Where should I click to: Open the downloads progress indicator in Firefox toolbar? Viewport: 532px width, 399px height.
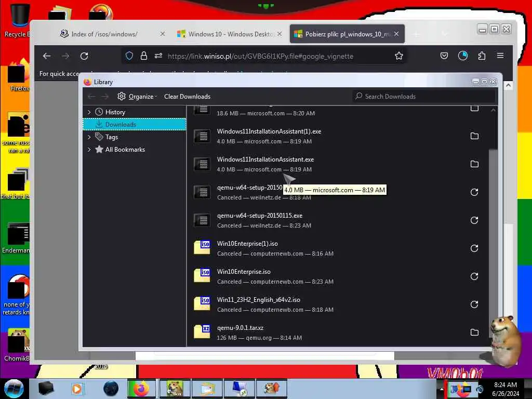click(463, 56)
